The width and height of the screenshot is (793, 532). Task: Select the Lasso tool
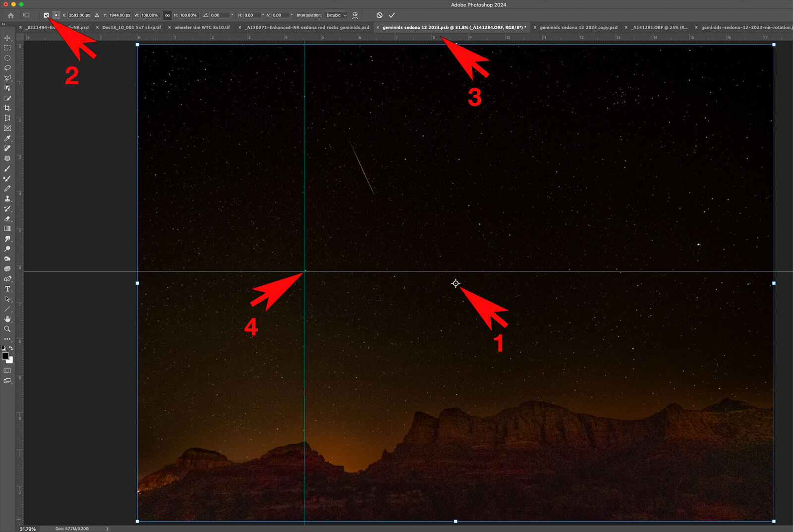point(7,68)
